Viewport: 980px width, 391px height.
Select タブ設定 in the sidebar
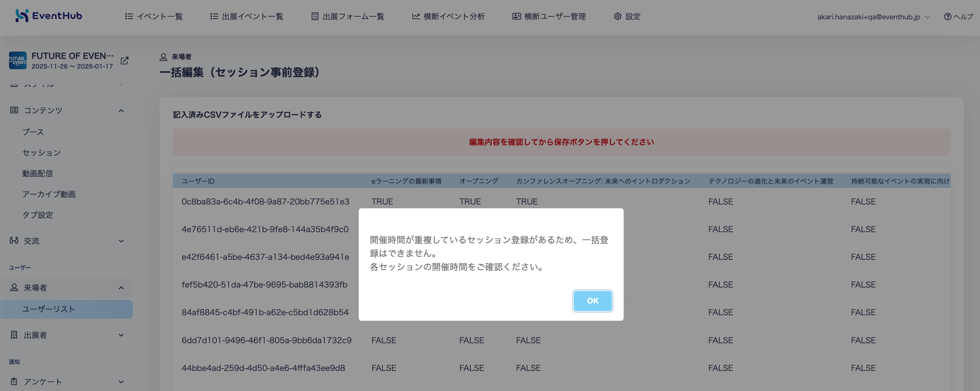tap(38, 215)
